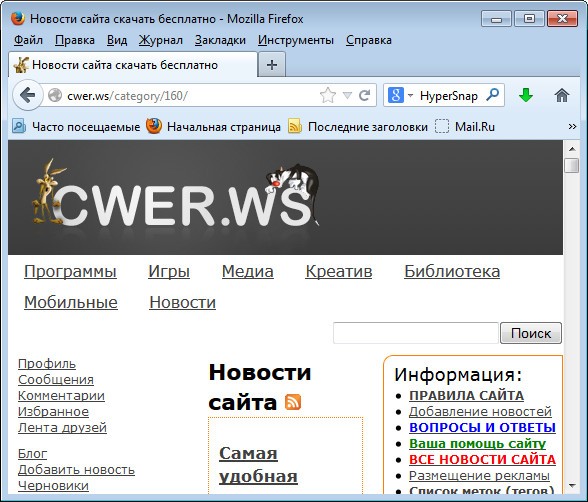This screenshot has width=588, height=502.
Task: Click the HyperSnap search input field
Action: click(448, 96)
